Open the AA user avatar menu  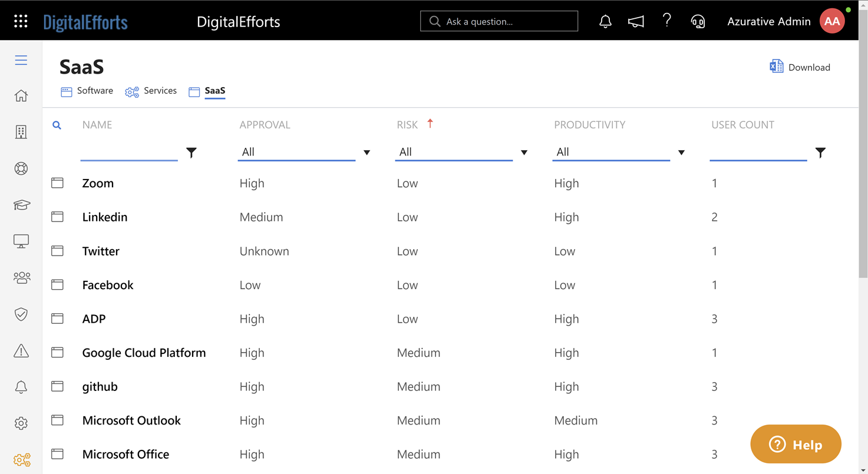coord(832,21)
